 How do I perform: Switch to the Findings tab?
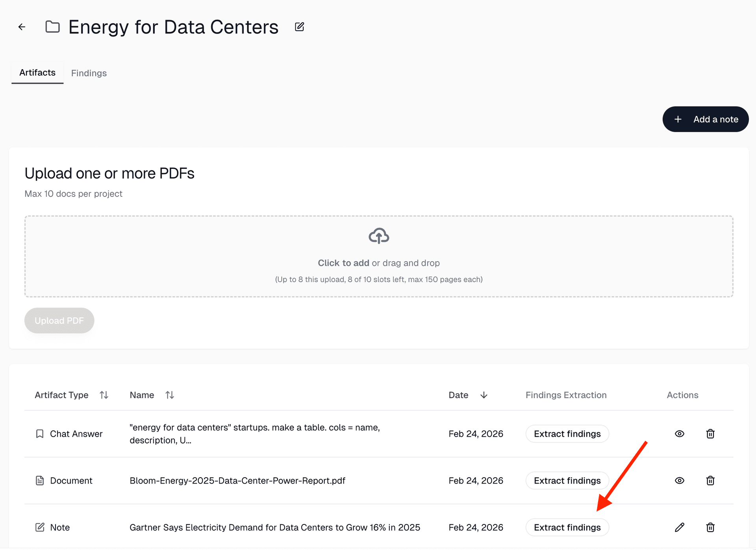89,73
